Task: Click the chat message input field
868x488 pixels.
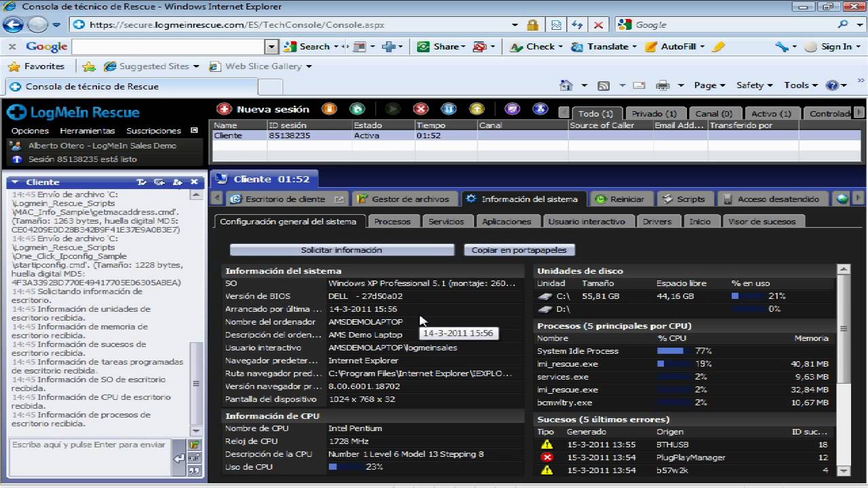Action: tap(89, 457)
